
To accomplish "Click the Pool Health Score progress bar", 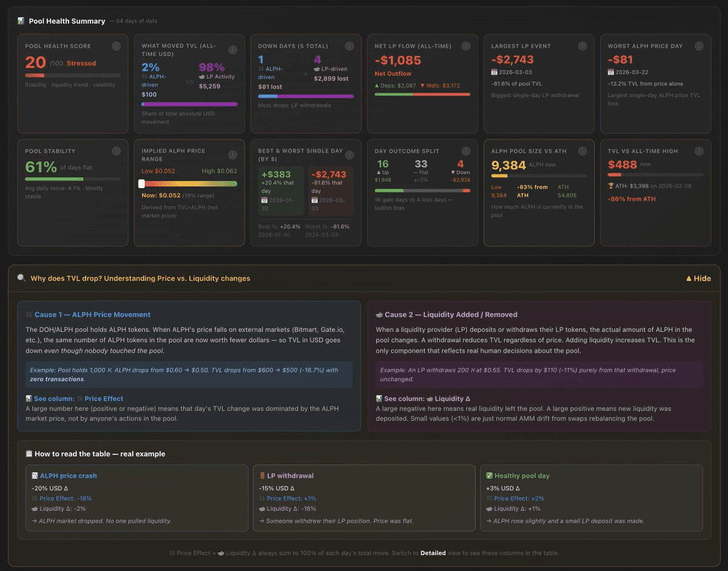I will pyautogui.click(x=72, y=75).
